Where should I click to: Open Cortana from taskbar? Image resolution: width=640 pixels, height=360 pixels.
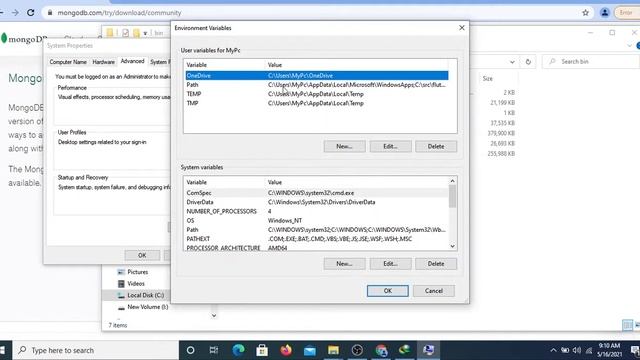coord(190,350)
